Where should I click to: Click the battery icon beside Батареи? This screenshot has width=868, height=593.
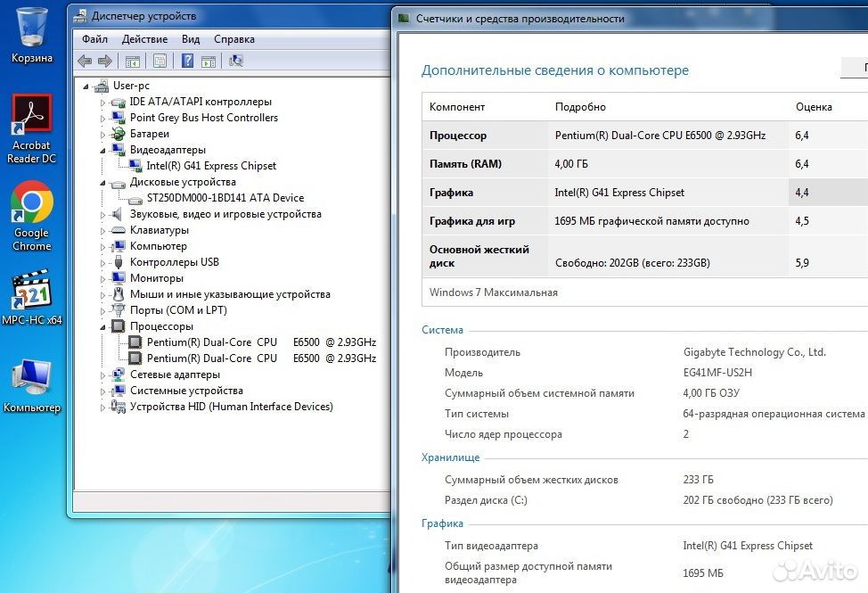(x=118, y=134)
